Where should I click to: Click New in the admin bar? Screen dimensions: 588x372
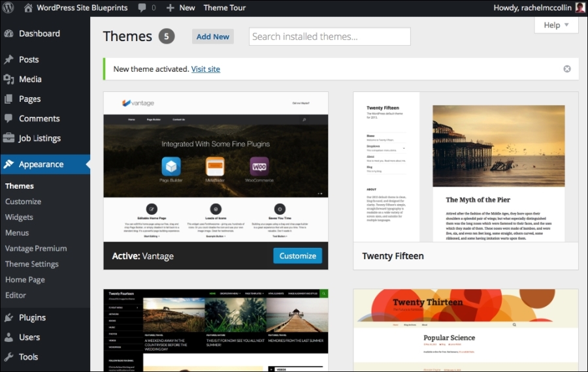coord(187,7)
